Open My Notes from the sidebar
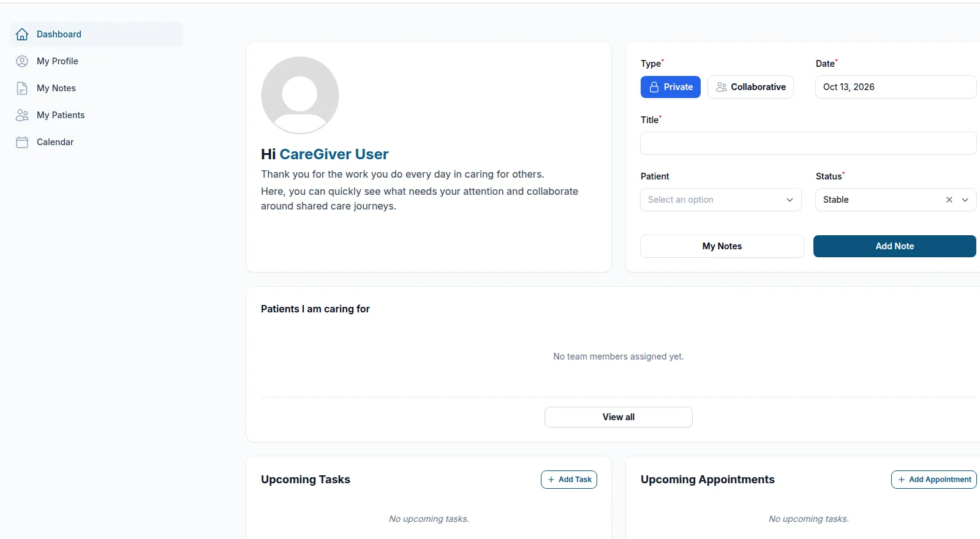Screen dimensions: 980x539 pyautogui.click(x=97, y=88)
